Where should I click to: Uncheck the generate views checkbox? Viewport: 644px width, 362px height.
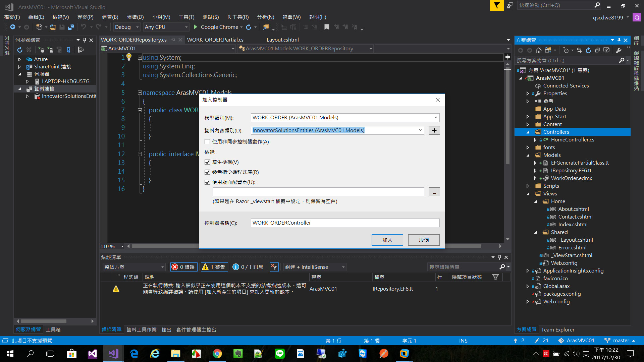click(x=207, y=162)
